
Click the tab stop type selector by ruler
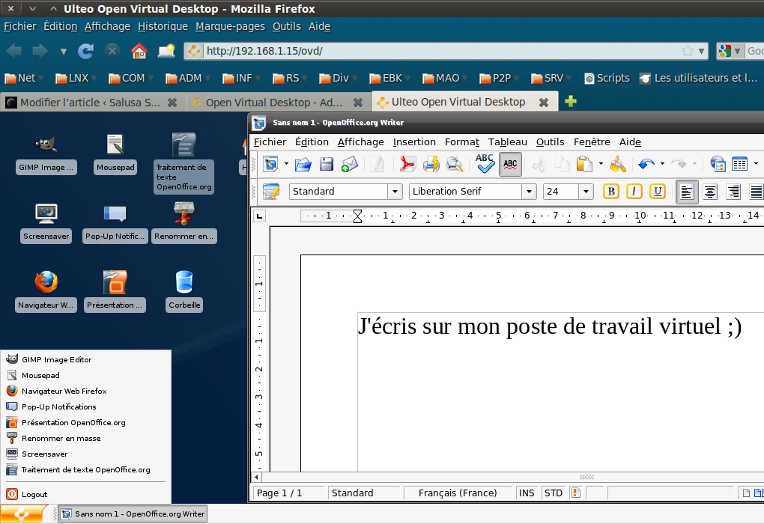tap(260, 215)
